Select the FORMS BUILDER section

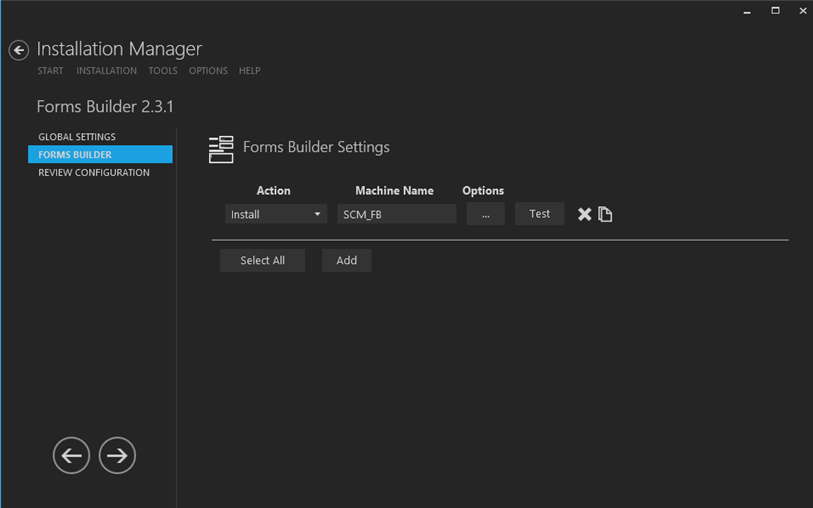coord(100,154)
